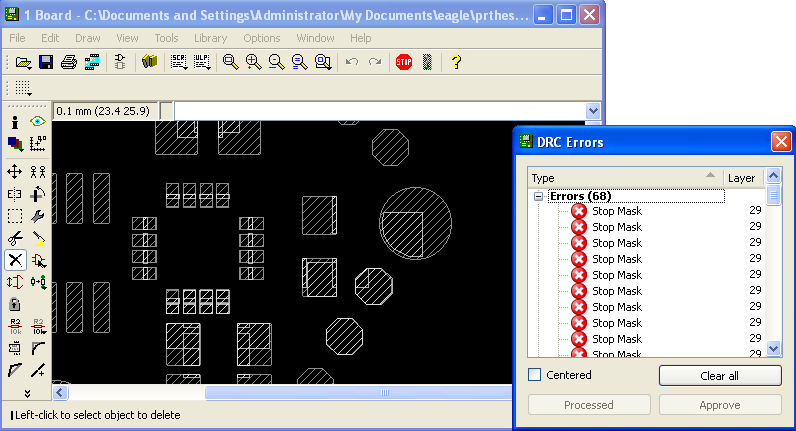Switch to schematic with the board/schematic icon
This screenshot has width=796, height=431.
click(120, 62)
